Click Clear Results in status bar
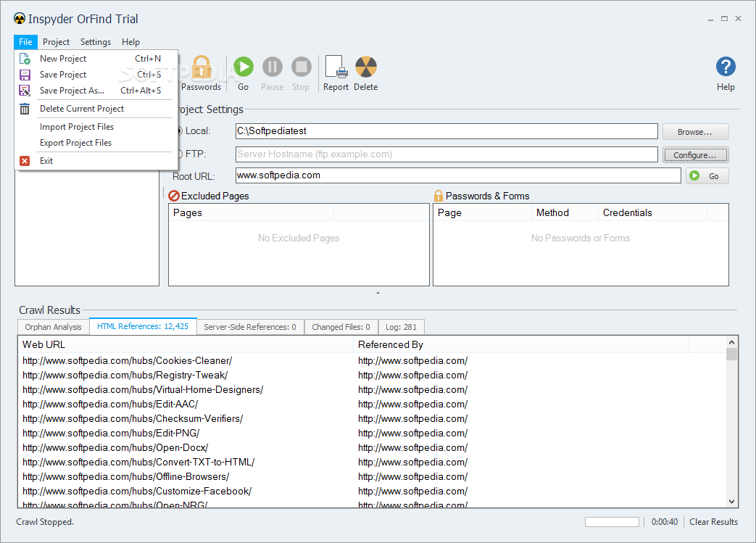 click(713, 522)
